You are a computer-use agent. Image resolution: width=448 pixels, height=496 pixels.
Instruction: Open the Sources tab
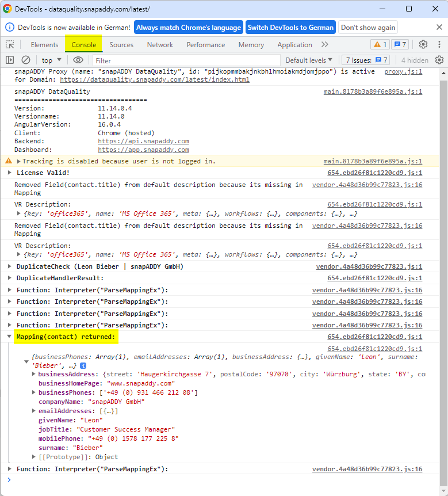coord(121,45)
